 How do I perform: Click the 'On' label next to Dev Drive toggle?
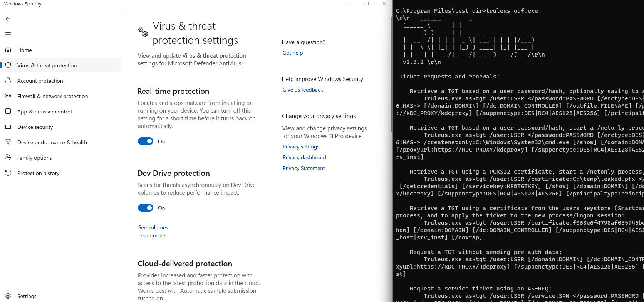click(x=161, y=208)
